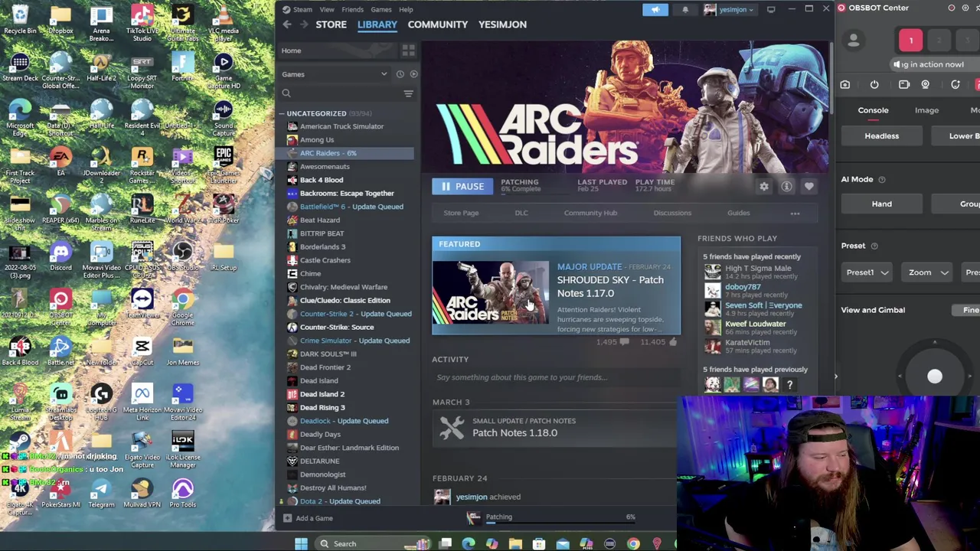Image resolution: width=980 pixels, height=551 pixels.
Task: Open Zoom dropdown in OBSBOT preset
Action: [x=927, y=272]
